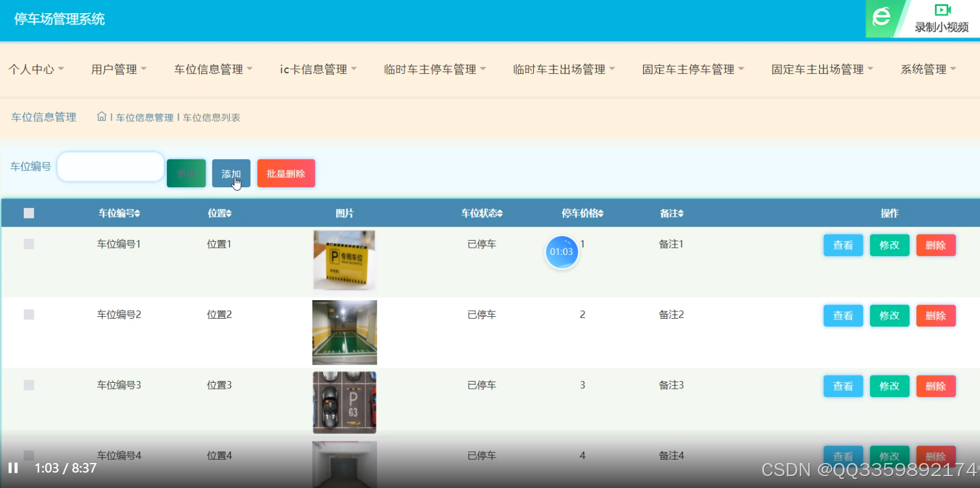The height and width of the screenshot is (488, 980).
Task: Click the 车位编号3 cell text
Action: click(x=119, y=385)
